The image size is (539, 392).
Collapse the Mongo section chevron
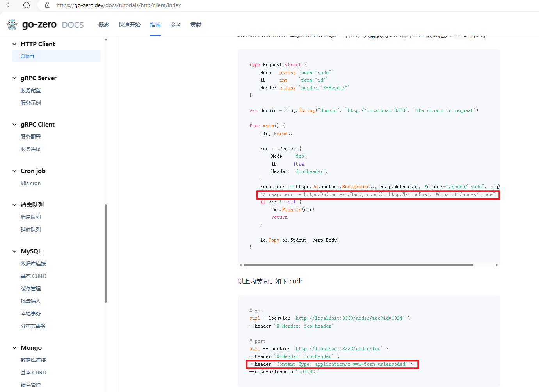[x=14, y=348]
